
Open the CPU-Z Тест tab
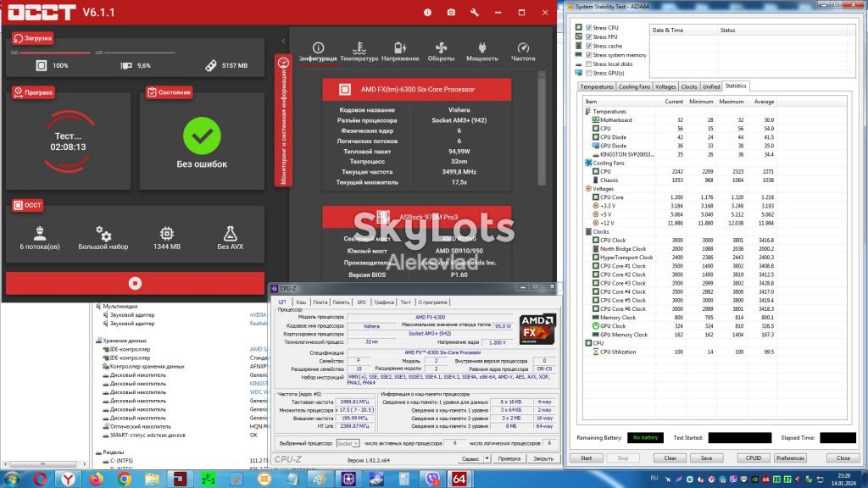tap(405, 302)
